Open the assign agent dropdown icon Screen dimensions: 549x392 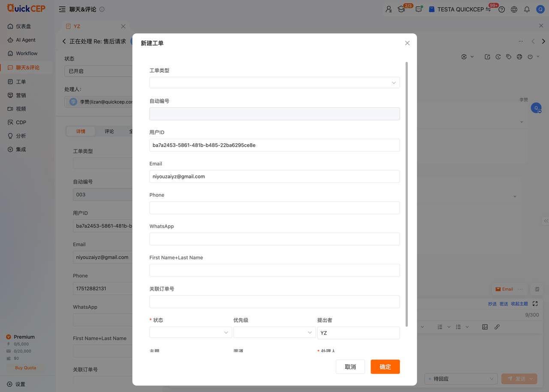click(x=468, y=57)
